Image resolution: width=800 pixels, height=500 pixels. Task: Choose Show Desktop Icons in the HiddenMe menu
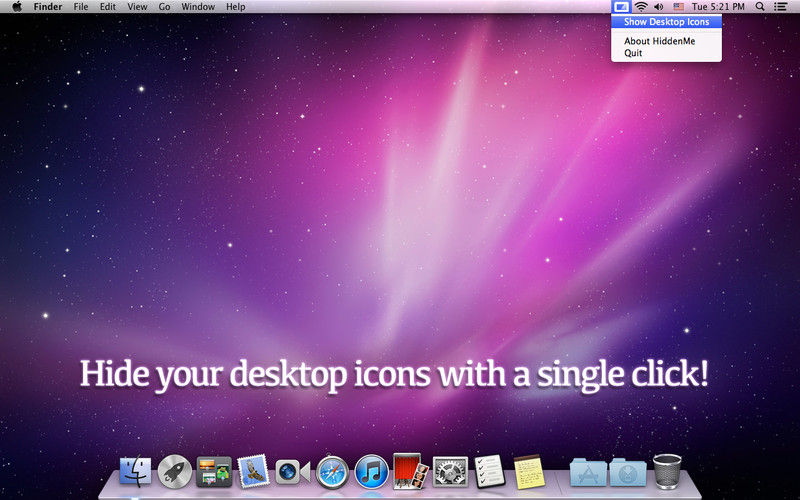click(x=666, y=22)
